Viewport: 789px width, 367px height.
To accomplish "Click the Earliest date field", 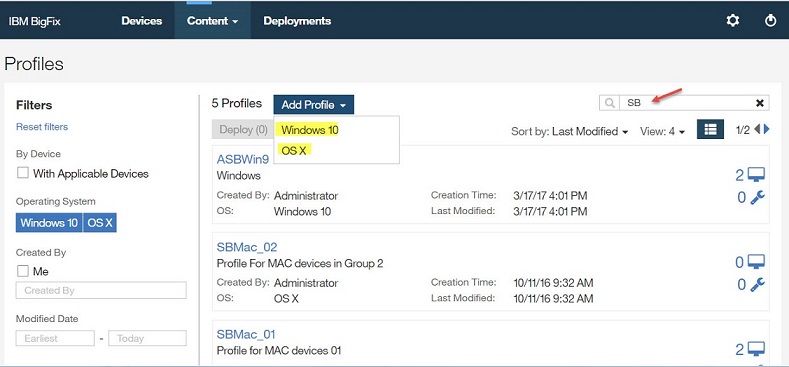I will tap(55, 338).
